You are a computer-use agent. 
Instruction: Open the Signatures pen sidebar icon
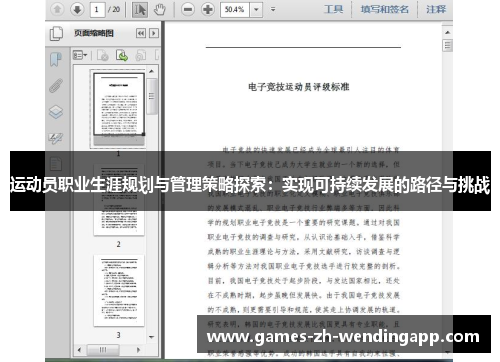click(x=56, y=138)
